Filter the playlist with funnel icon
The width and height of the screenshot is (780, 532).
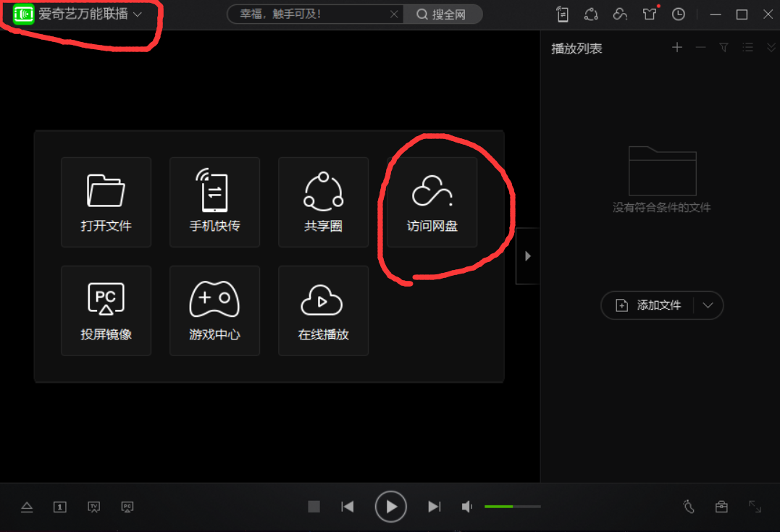tap(724, 47)
